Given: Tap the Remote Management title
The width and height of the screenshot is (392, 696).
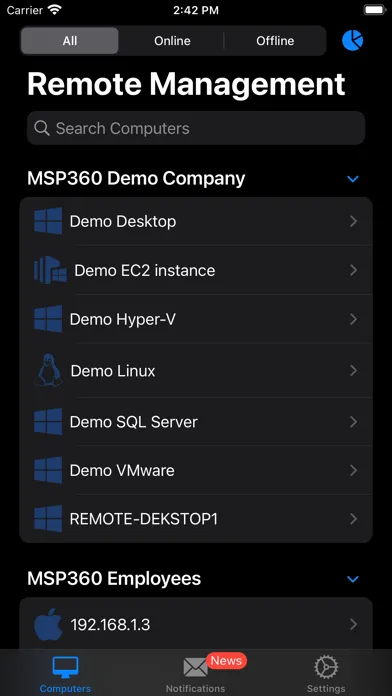Looking at the screenshot, I should (186, 84).
